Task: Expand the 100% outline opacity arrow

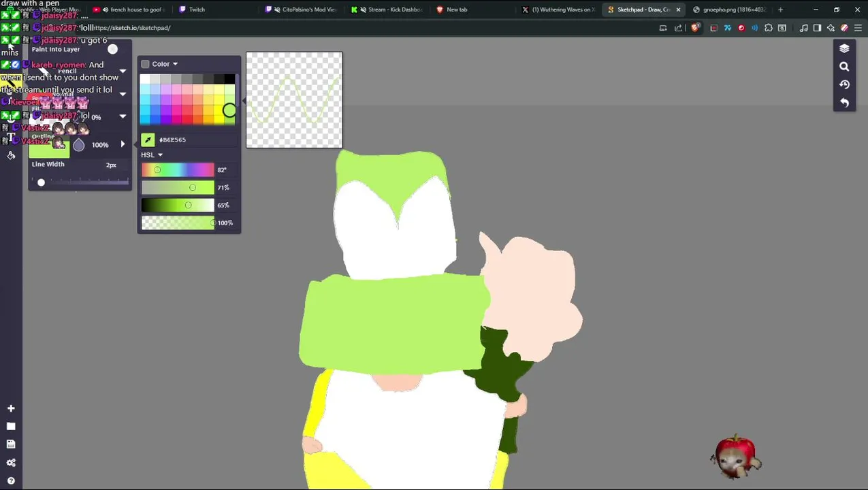Action: (123, 144)
